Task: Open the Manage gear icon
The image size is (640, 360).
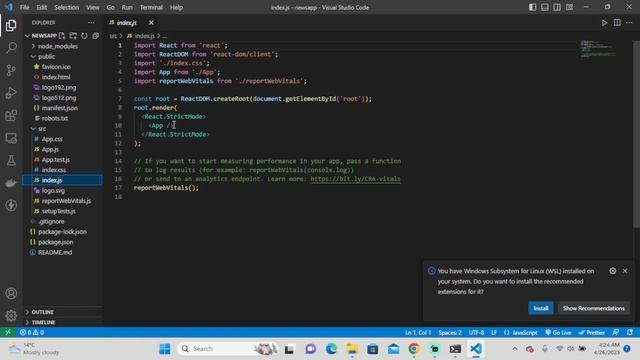Action: coord(11,315)
